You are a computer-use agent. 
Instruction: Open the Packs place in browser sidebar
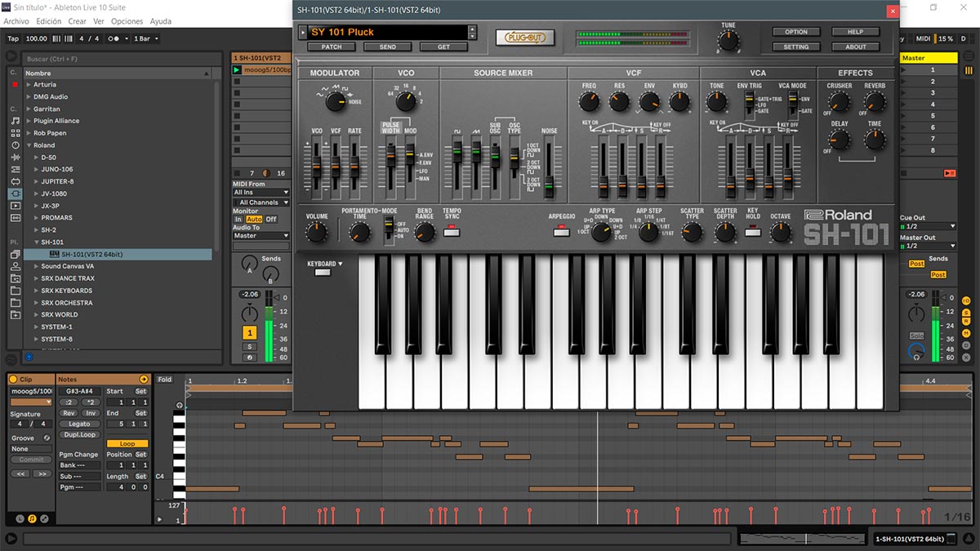point(15,254)
